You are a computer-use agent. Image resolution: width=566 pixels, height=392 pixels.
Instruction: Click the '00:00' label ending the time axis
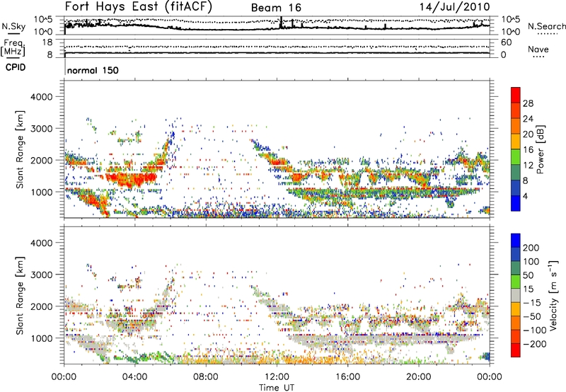490,377
